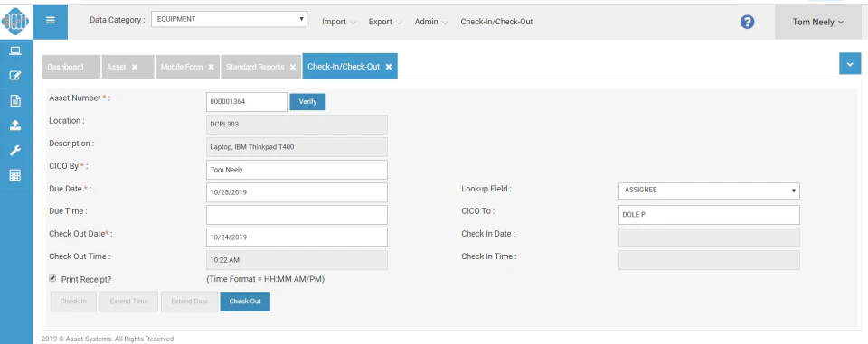Open the edit pencil sidebar icon
Image resolution: width=868 pixels, height=344 pixels.
(x=15, y=76)
